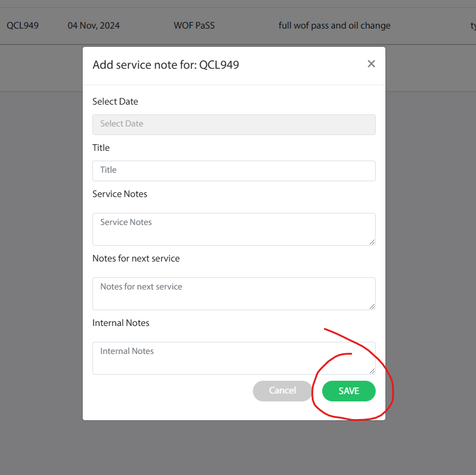Click the Select Date label
The image size is (476, 475).
click(x=115, y=102)
